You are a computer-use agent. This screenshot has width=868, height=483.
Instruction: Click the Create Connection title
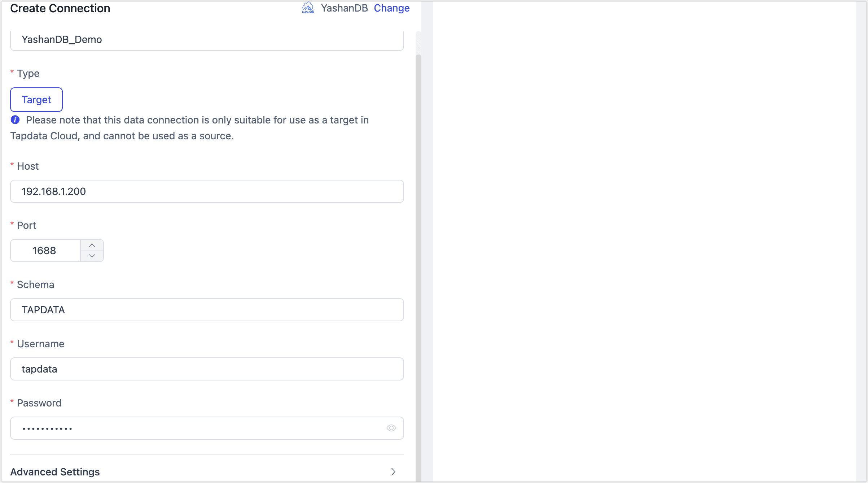[x=60, y=8]
